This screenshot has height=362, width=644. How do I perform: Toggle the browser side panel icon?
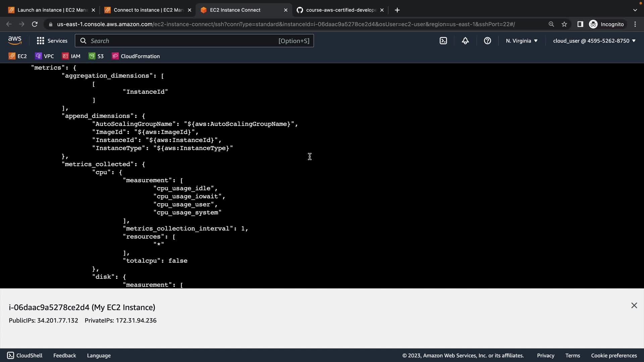click(x=580, y=24)
